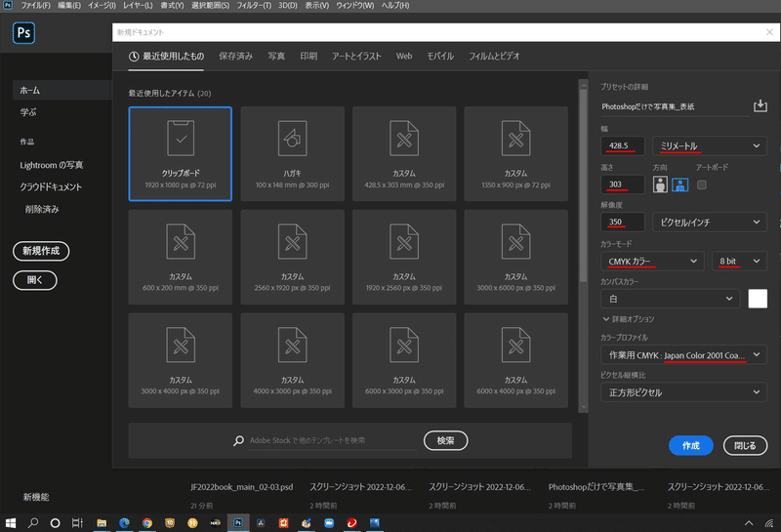Collapse the 詳細オプション section

coord(628,319)
